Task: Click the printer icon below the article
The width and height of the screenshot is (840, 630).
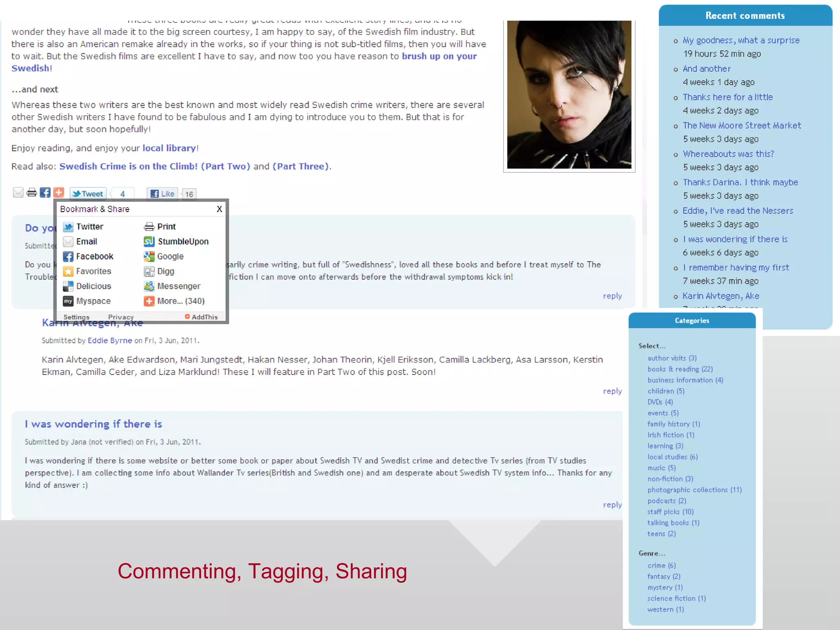Action: [x=32, y=193]
